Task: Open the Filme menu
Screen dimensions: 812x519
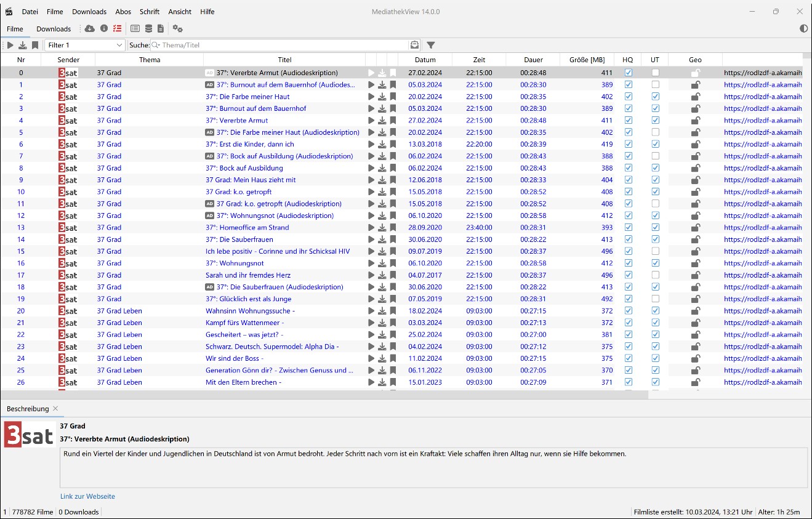Action: tap(55, 12)
